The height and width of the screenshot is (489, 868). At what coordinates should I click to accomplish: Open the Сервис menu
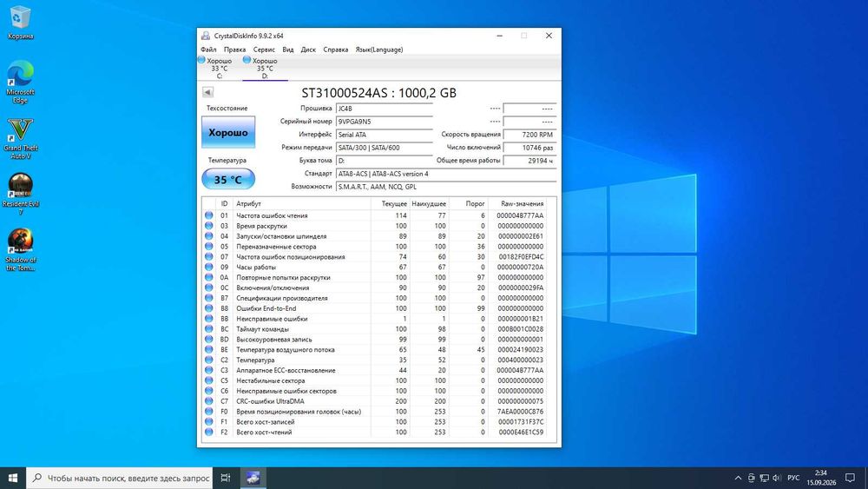click(x=264, y=50)
